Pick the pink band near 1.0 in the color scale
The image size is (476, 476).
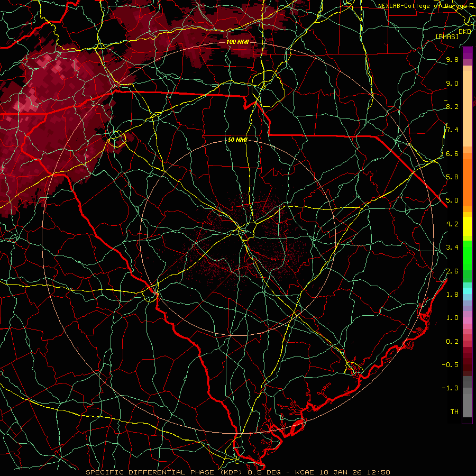coord(467,321)
